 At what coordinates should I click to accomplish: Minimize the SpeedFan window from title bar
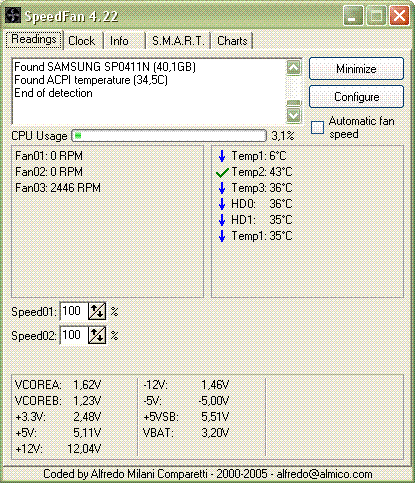pyautogui.click(x=353, y=16)
